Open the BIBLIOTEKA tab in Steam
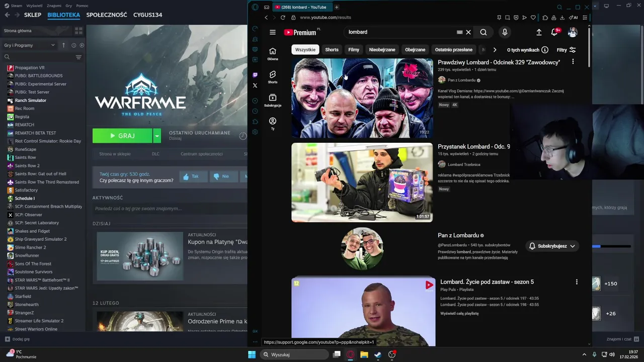 coord(63,15)
